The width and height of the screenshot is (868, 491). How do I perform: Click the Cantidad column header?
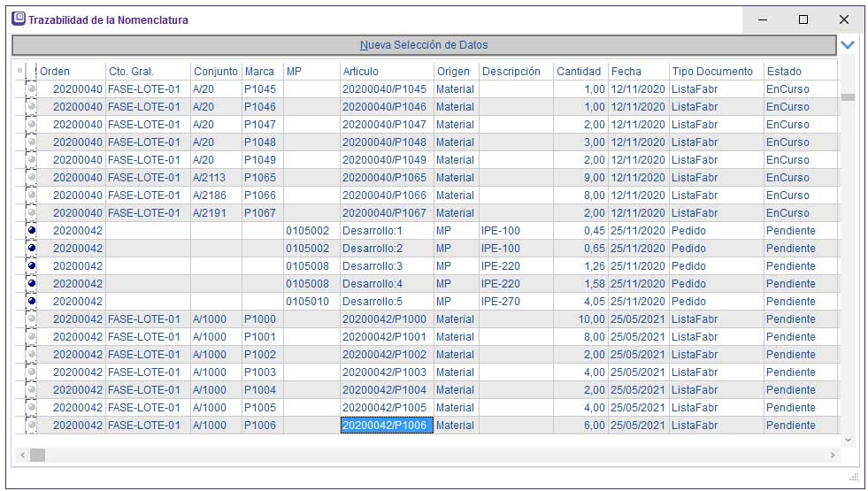pos(578,71)
